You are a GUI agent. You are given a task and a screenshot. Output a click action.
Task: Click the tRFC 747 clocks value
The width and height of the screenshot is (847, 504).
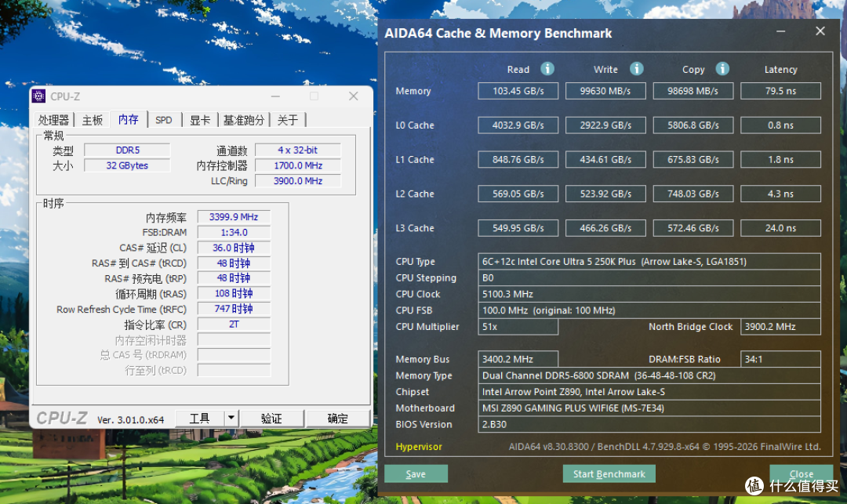click(x=234, y=309)
